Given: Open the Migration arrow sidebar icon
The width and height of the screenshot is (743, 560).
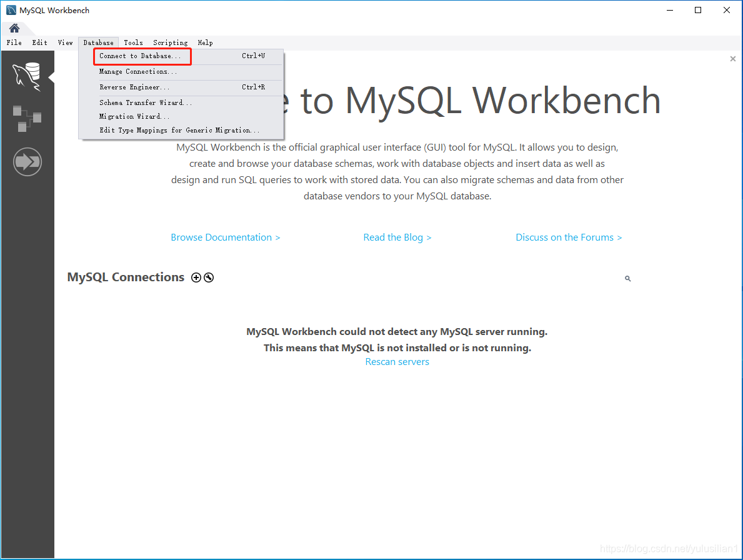Looking at the screenshot, I should 27,162.
